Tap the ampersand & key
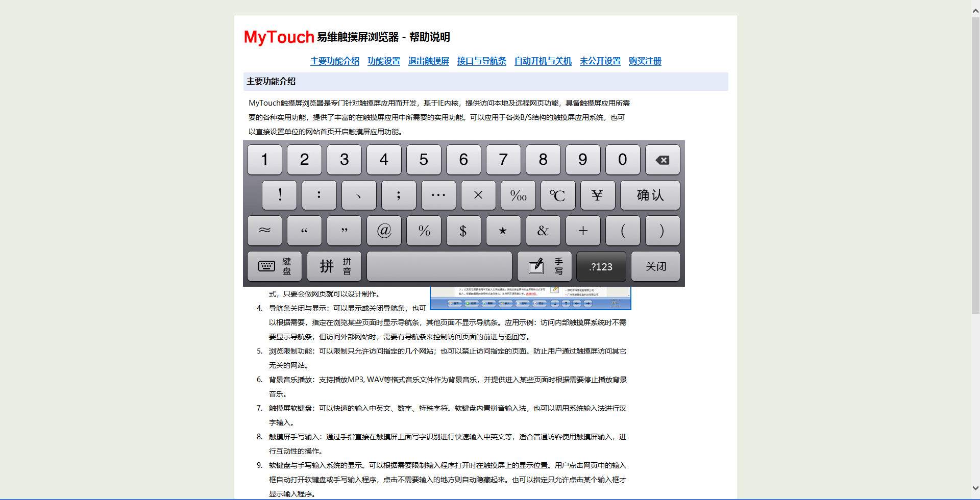 coord(543,231)
